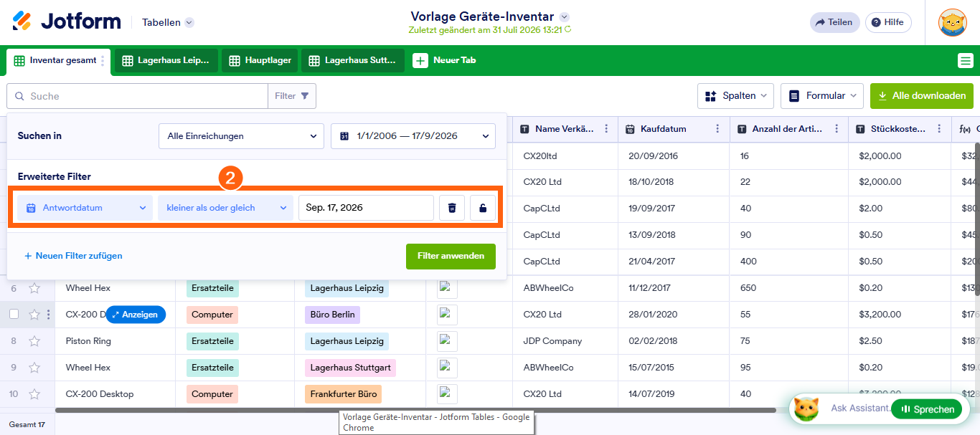The image size is (980, 435).
Task: Open the Tabellen dropdown
Action: coord(168,22)
